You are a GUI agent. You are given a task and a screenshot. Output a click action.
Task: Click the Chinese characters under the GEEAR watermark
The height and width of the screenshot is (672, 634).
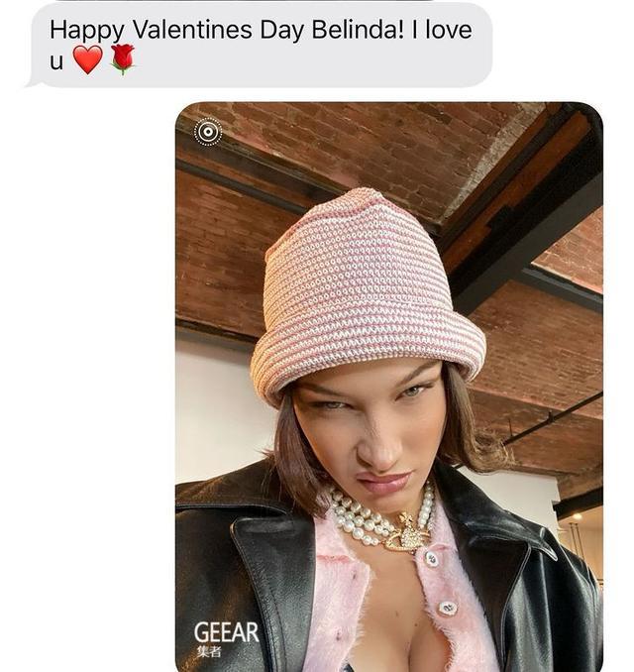coord(209,652)
